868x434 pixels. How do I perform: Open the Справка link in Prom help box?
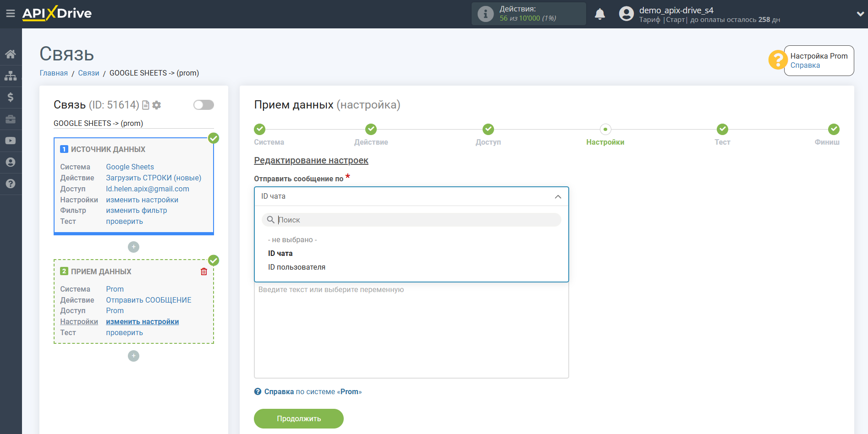click(805, 65)
